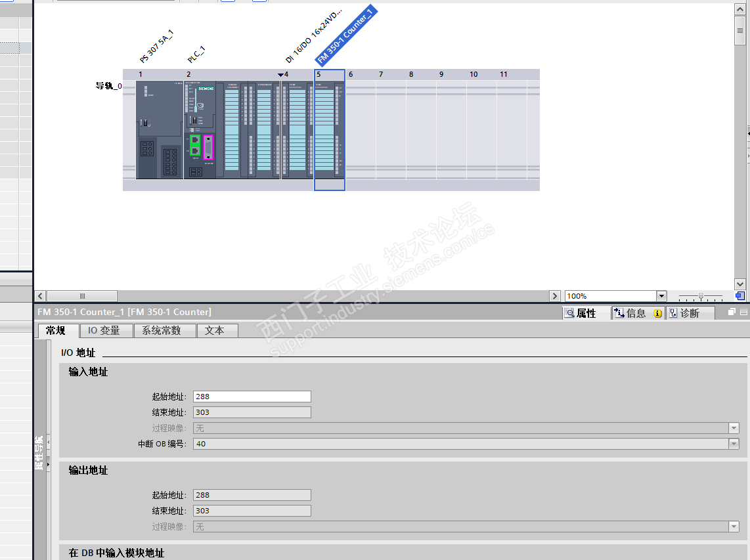
Task: Open the 属性 (Properties) inspector tab
Action: (586, 313)
